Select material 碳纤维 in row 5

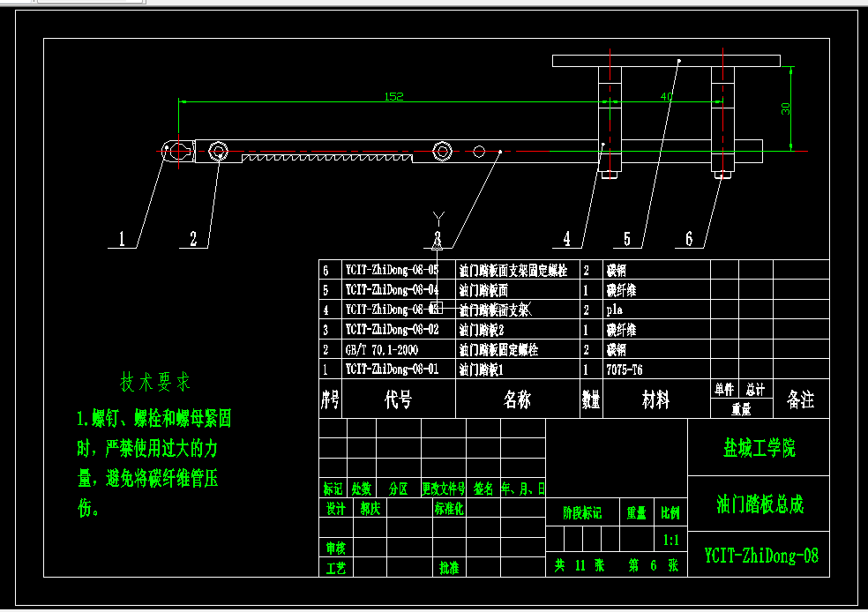621,289
